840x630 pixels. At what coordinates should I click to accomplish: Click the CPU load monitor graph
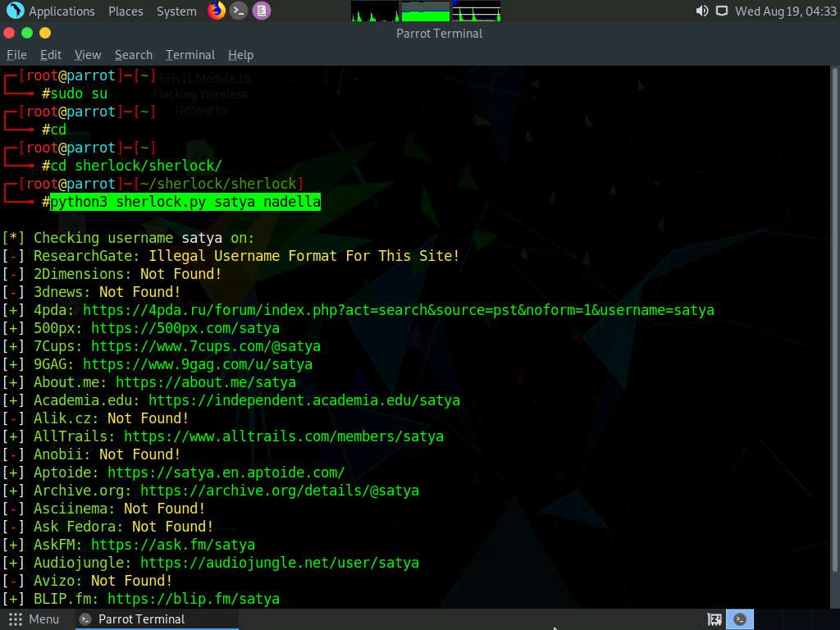click(x=375, y=11)
